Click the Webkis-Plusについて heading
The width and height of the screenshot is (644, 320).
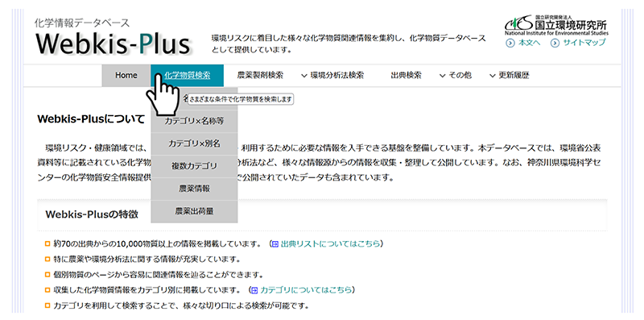pyautogui.click(x=91, y=119)
